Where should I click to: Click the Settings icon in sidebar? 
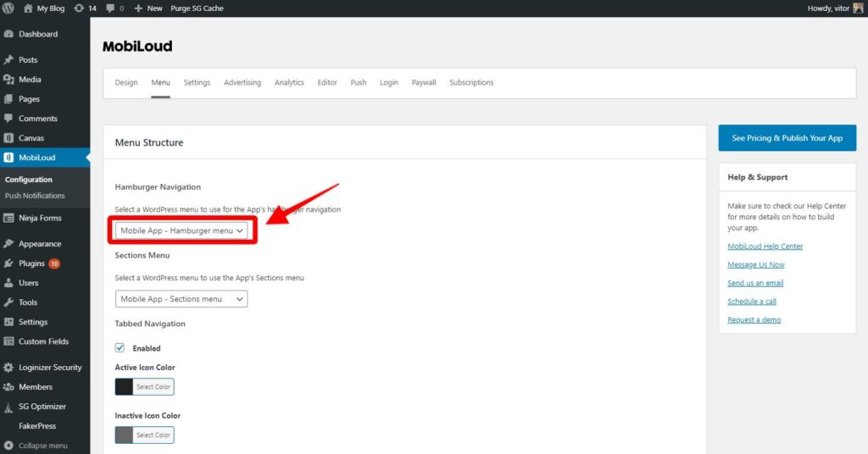coord(8,322)
